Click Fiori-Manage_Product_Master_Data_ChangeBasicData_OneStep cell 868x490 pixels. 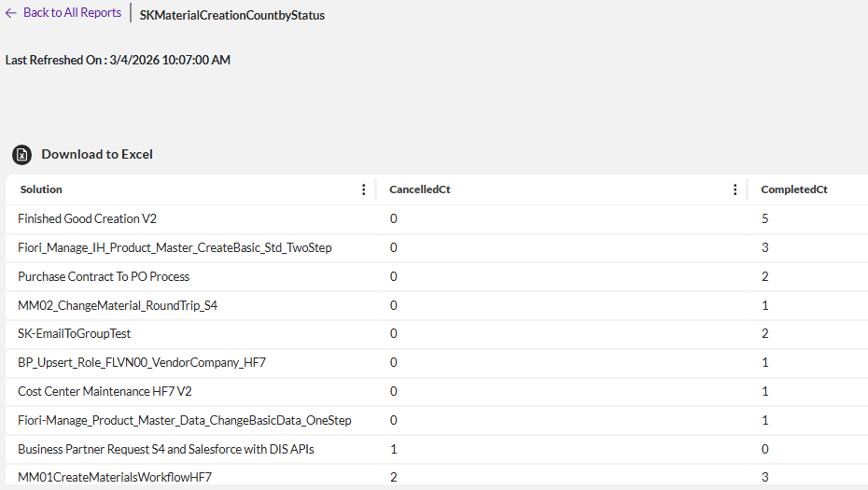point(185,420)
